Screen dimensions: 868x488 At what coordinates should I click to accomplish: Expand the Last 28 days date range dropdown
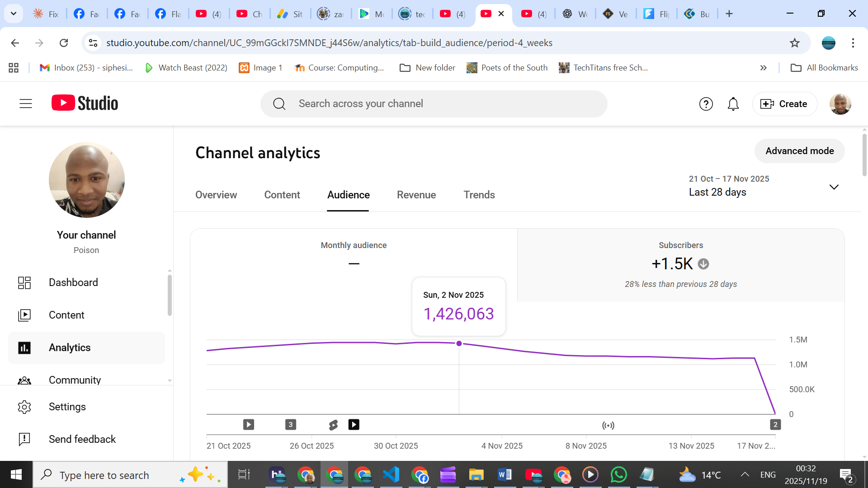[834, 187]
